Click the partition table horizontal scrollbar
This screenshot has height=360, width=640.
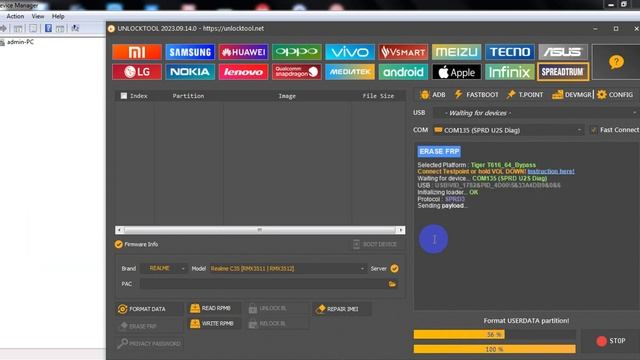click(260, 230)
